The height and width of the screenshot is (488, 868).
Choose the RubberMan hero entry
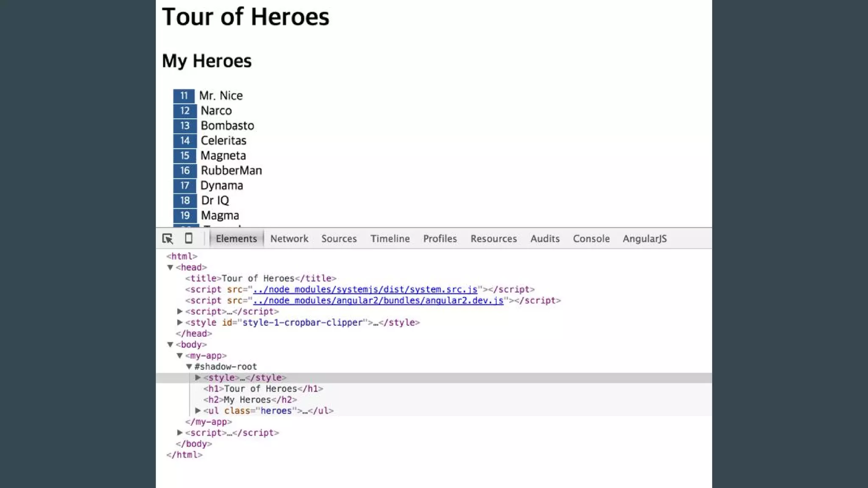pos(231,170)
